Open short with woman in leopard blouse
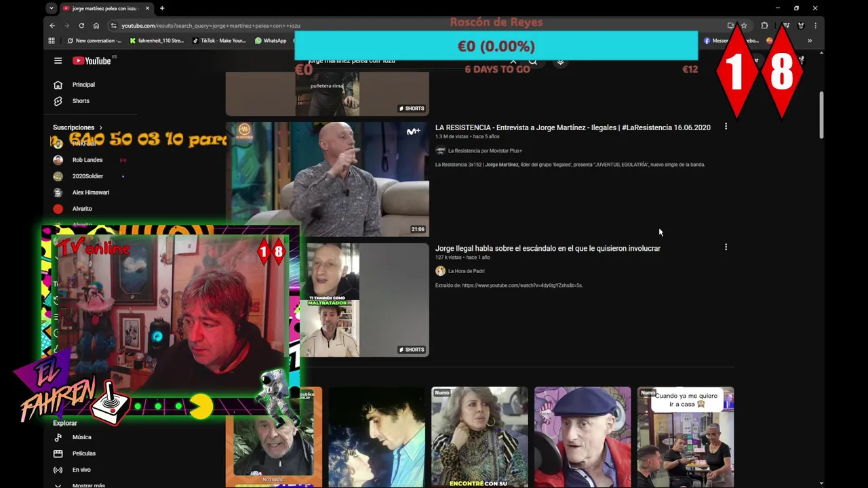The width and height of the screenshot is (868, 488). (479, 437)
